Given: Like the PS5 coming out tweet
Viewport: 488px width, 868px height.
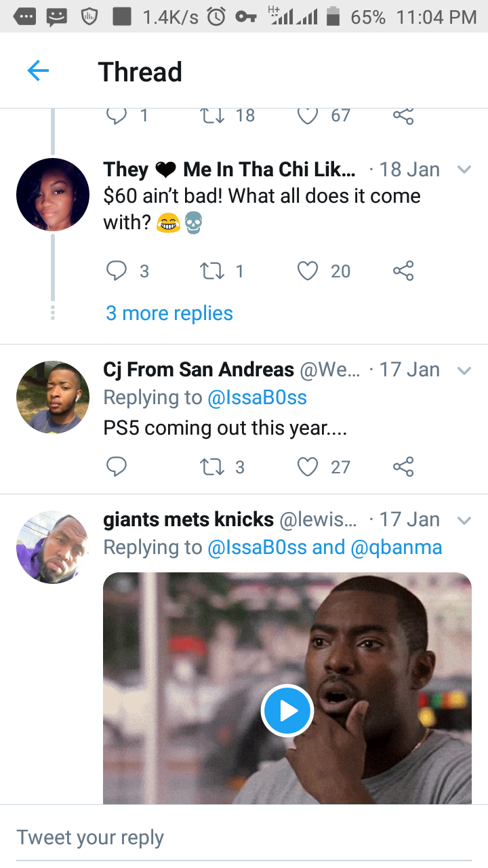Looking at the screenshot, I should (308, 467).
